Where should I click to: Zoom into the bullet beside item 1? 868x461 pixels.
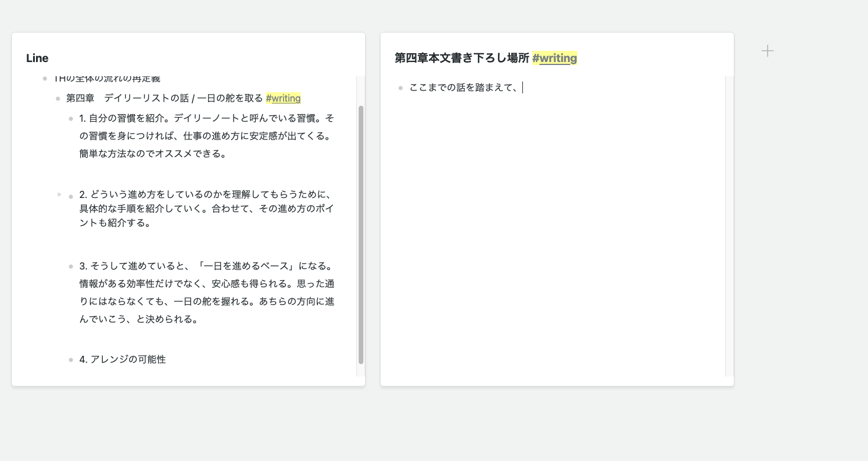click(x=71, y=118)
